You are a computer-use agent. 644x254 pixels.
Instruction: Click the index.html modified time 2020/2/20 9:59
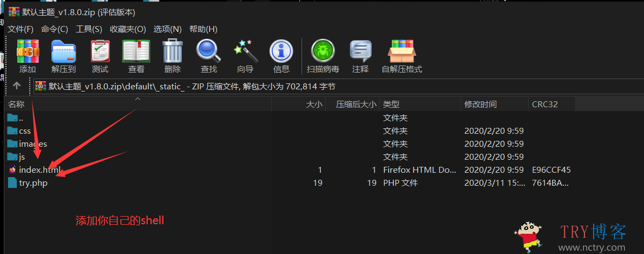pos(494,170)
